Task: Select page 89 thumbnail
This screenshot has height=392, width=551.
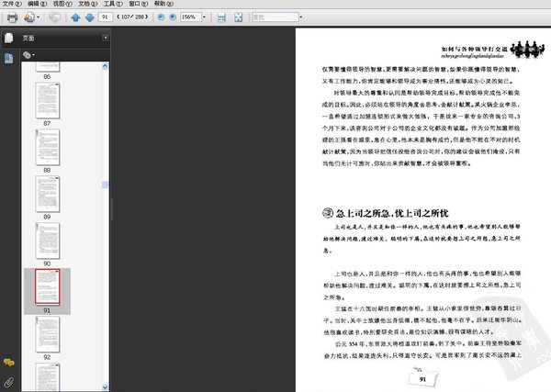Action: 48,194
